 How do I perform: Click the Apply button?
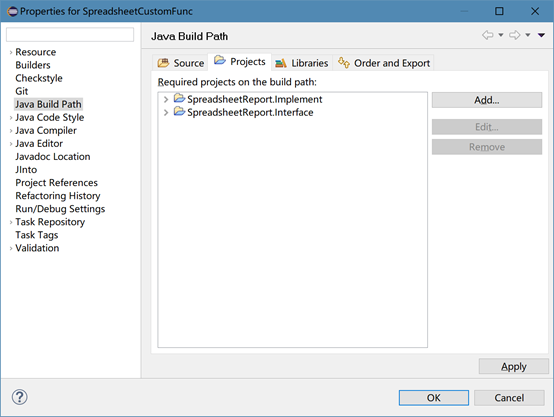click(514, 366)
